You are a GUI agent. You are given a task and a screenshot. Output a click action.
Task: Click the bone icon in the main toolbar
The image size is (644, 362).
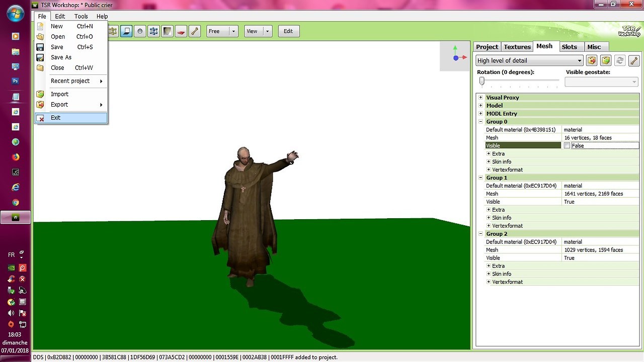pos(194,31)
